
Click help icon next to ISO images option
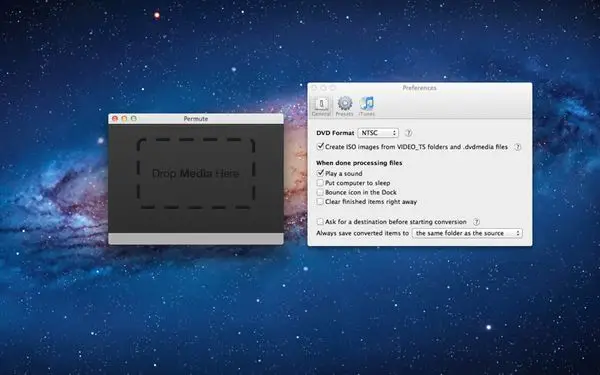coord(517,147)
